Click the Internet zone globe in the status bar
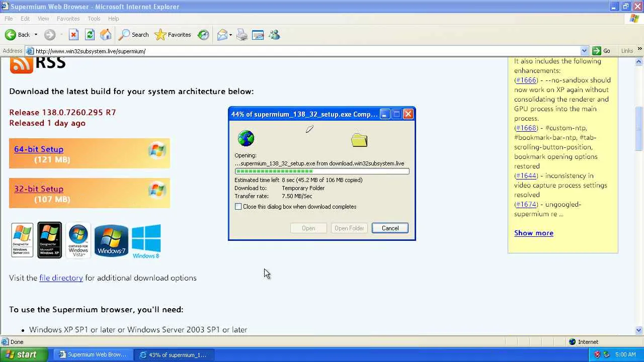The width and height of the screenshot is (644, 362). [572, 342]
